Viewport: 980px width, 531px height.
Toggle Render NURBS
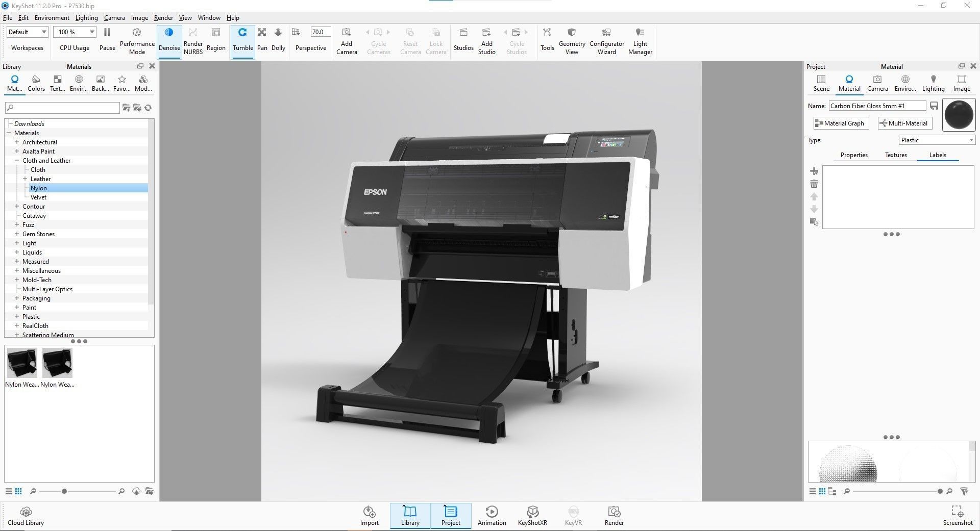click(x=193, y=40)
